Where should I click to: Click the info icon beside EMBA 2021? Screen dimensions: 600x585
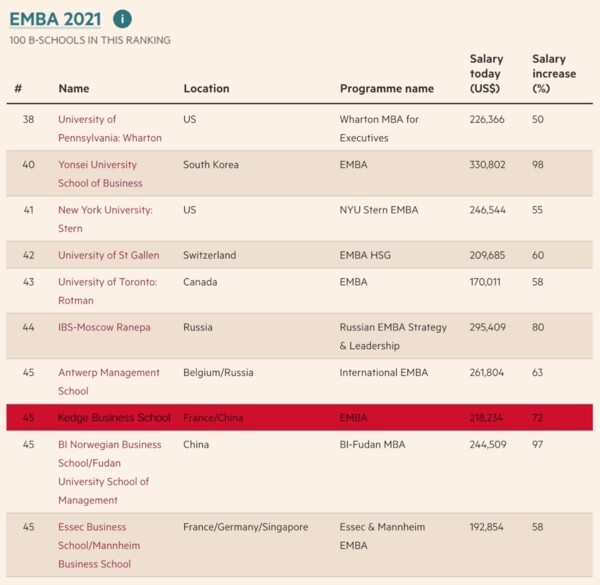tap(122, 19)
